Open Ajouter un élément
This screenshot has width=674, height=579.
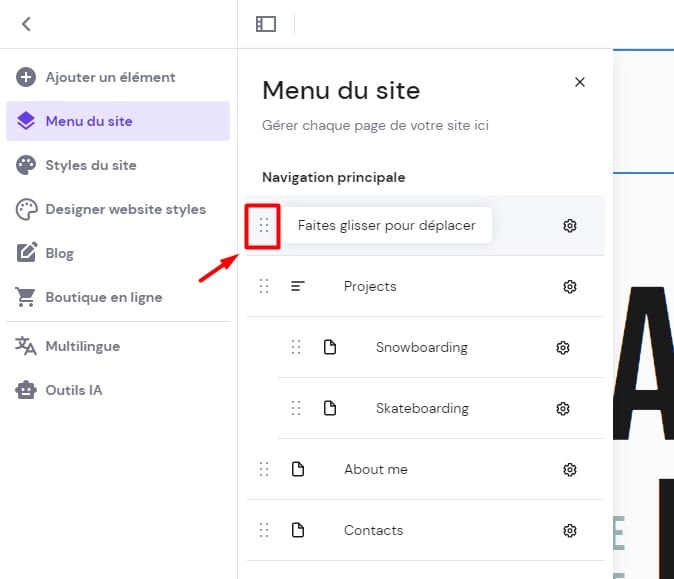point(118,77)
